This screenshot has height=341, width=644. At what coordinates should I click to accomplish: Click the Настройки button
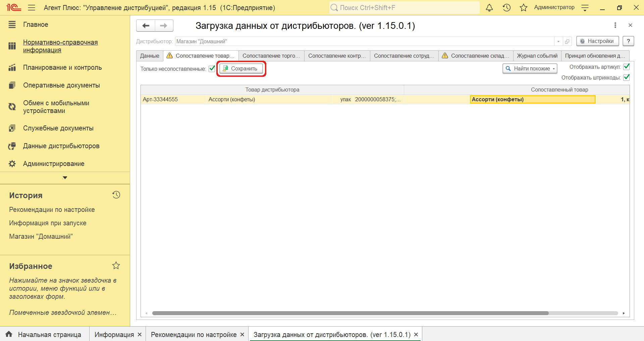(597, 41)
